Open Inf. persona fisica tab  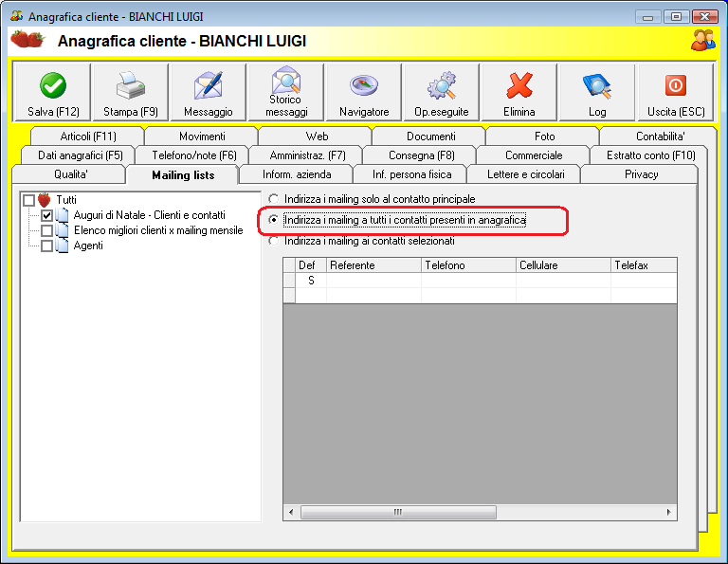click(411, 174)
